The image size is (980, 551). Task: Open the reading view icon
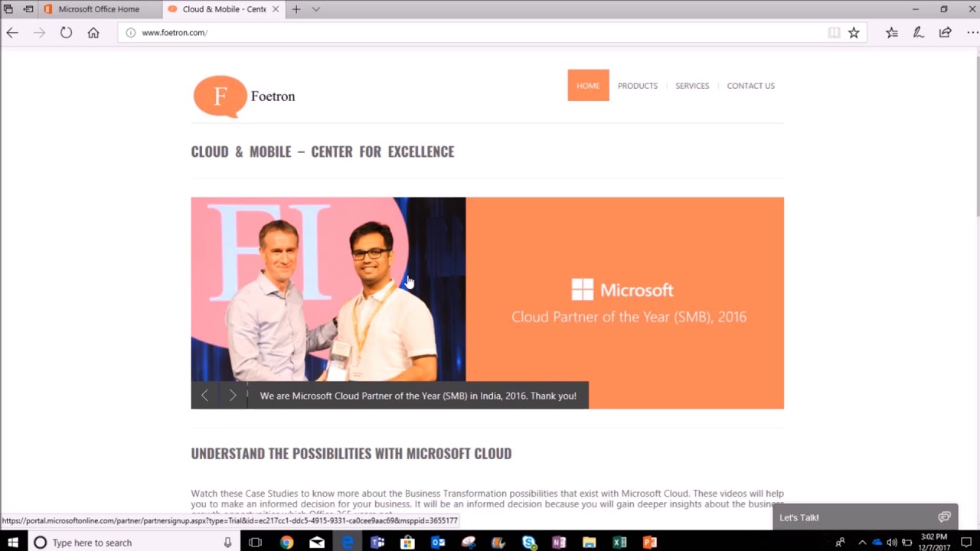tap(834, 33)
